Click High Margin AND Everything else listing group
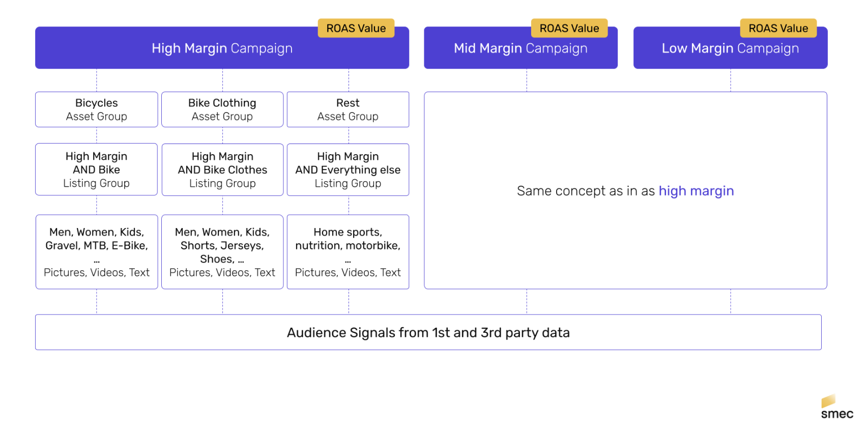The image size is (868, 425). [348, 169]
